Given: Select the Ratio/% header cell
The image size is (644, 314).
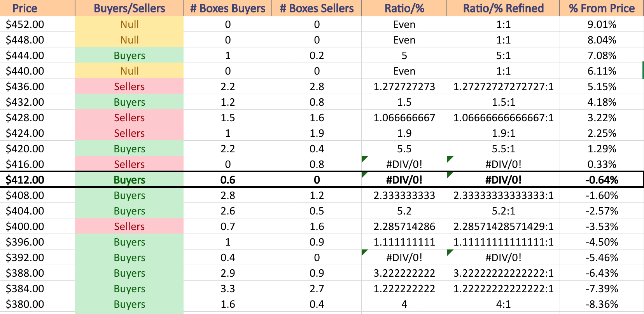Looking at the screenshot, I should click(x=404, y=8).
